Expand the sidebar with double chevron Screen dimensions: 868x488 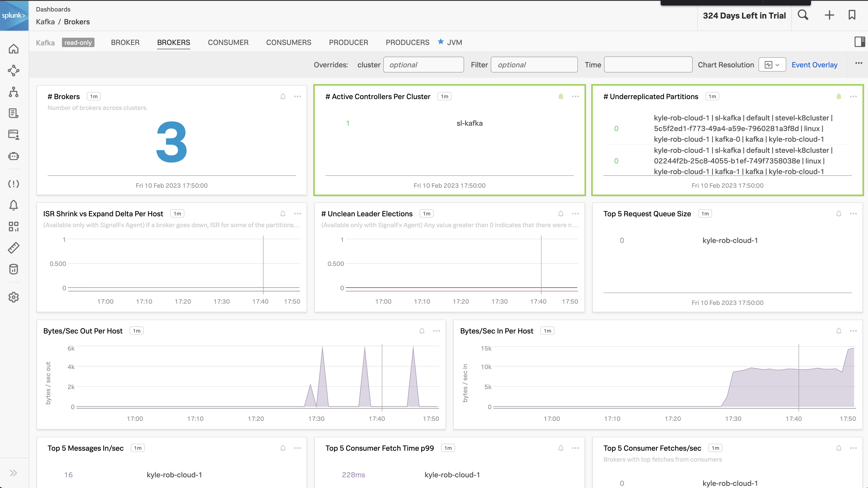click(x=13, y=473)
